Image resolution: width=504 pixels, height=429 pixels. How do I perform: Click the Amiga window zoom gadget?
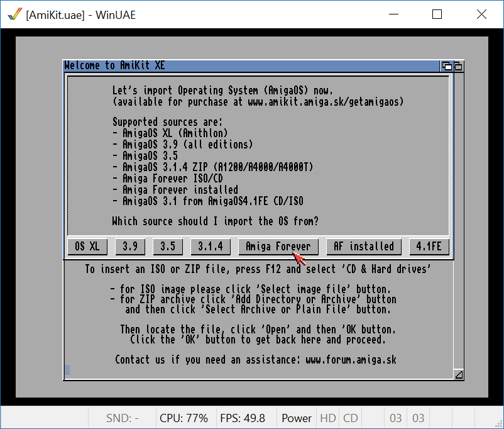tap(447, 66)
